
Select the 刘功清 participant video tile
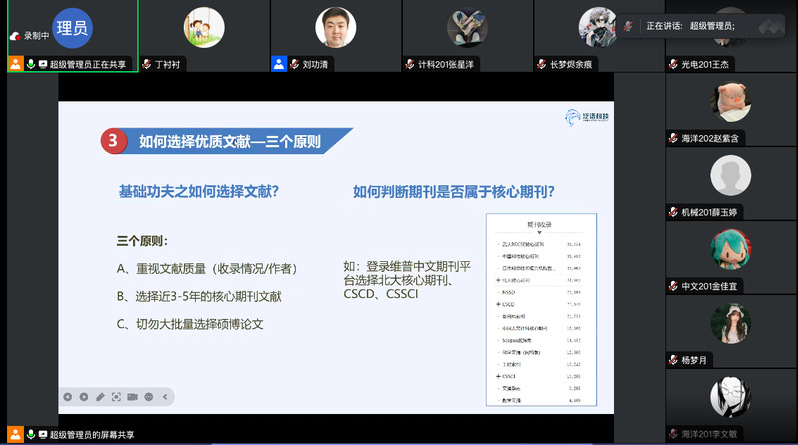tap(336, 28)
